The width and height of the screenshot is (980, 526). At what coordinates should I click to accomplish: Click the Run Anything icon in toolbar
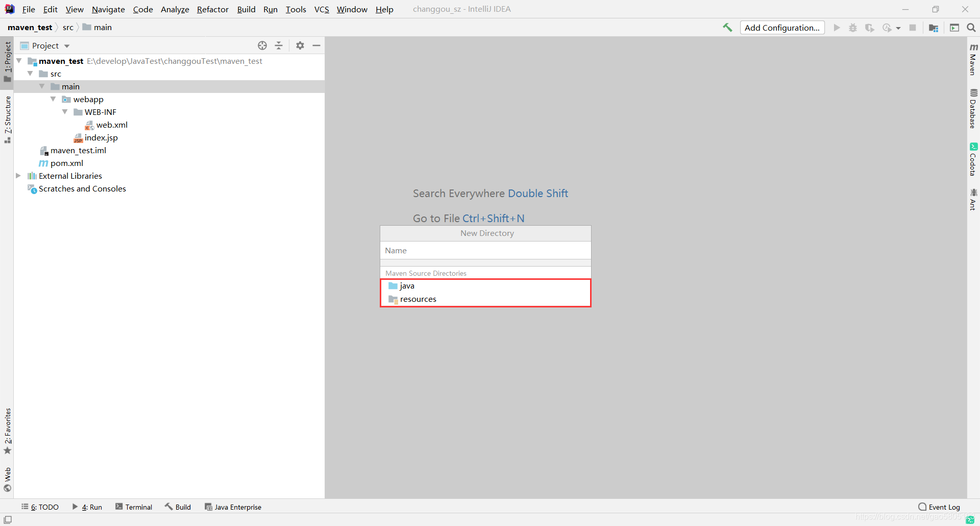pos(954,28)
